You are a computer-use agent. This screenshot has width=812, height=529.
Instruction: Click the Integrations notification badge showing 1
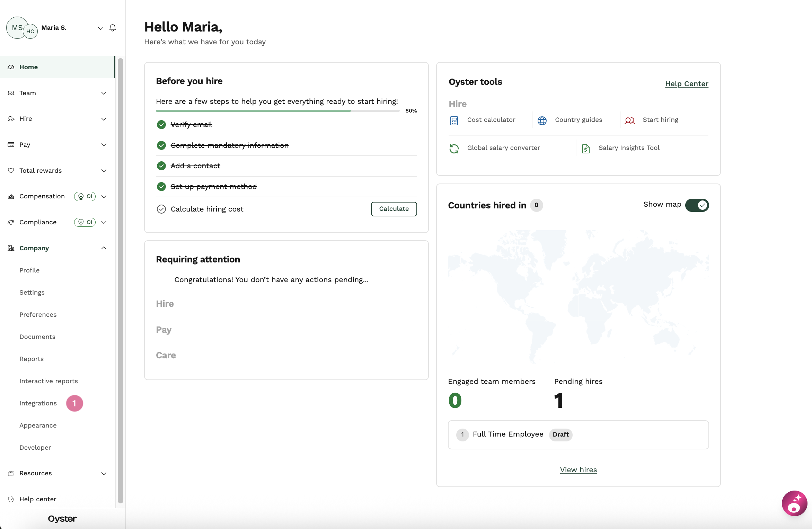[74, 403]
